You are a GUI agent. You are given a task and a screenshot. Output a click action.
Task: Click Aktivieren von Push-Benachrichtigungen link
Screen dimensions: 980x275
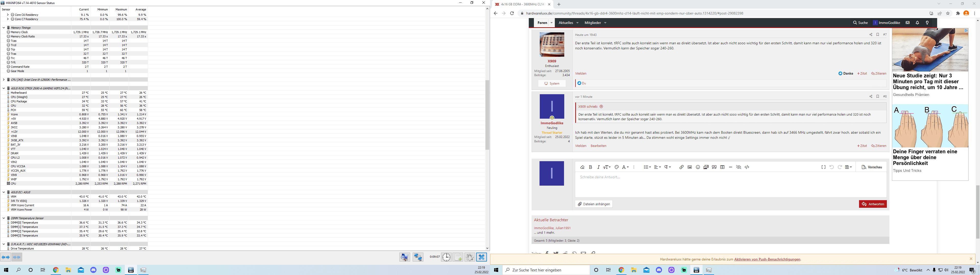[x=767, y=259]
